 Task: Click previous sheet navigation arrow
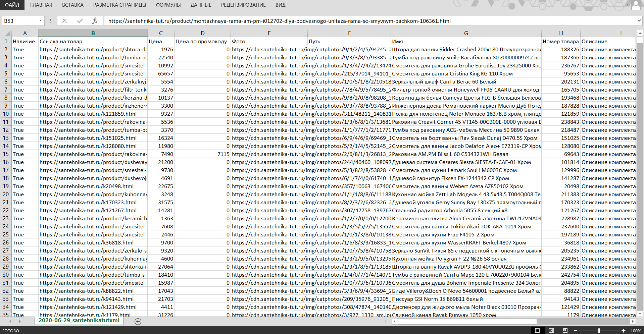tap(10, 321)
